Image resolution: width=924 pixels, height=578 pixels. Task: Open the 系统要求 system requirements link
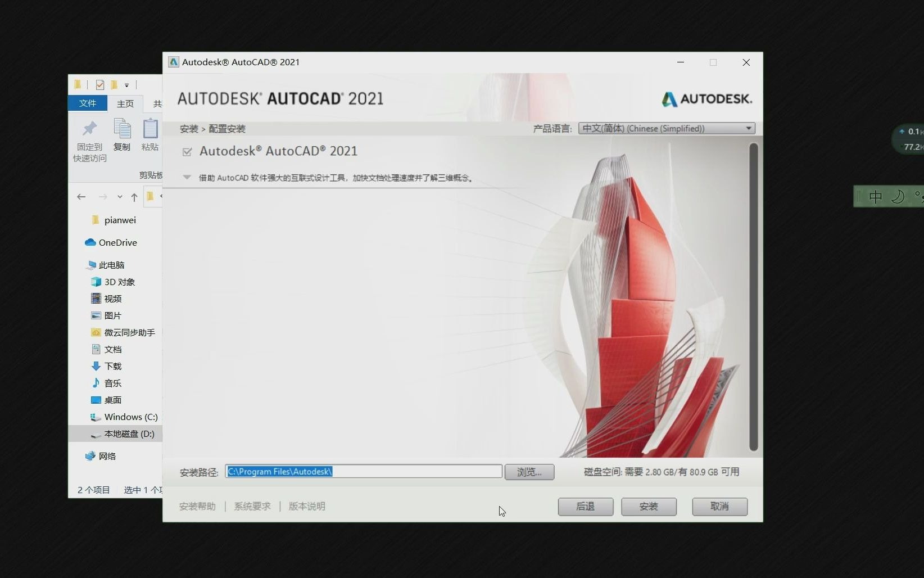(252, 506)
